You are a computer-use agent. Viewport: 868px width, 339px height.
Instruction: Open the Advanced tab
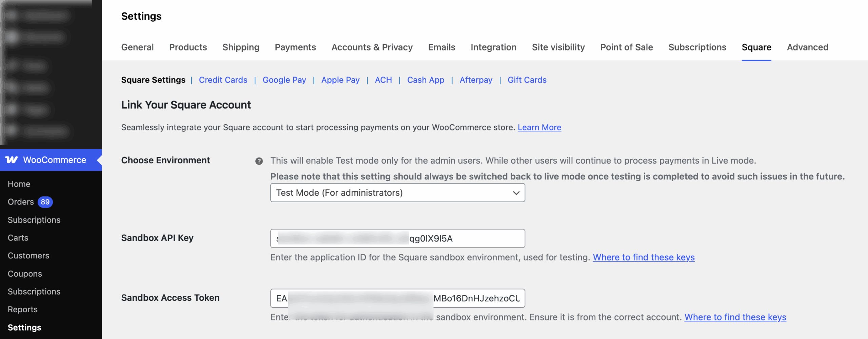click(x=808, y=47)
